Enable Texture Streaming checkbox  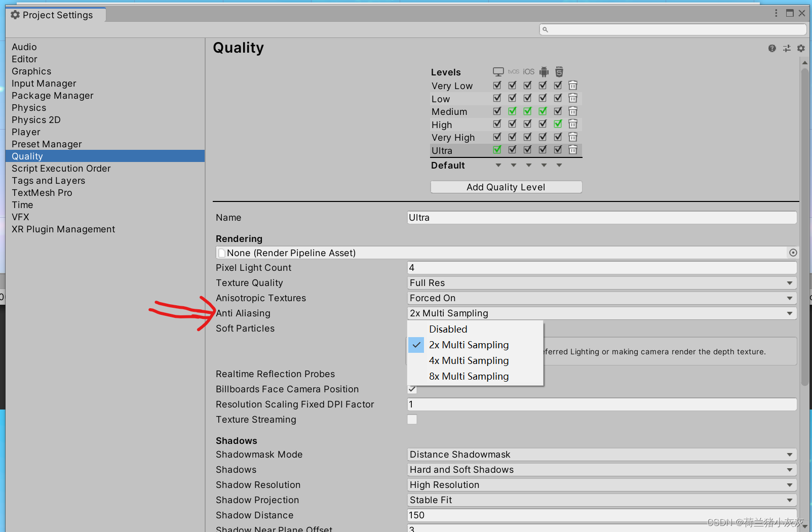pyautogui.click(x=412, y=419)
